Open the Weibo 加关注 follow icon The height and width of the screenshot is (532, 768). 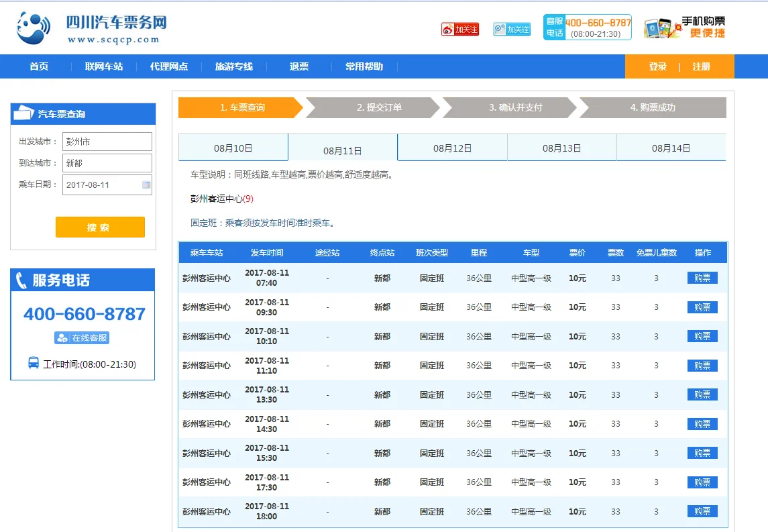tap(460, 30)
